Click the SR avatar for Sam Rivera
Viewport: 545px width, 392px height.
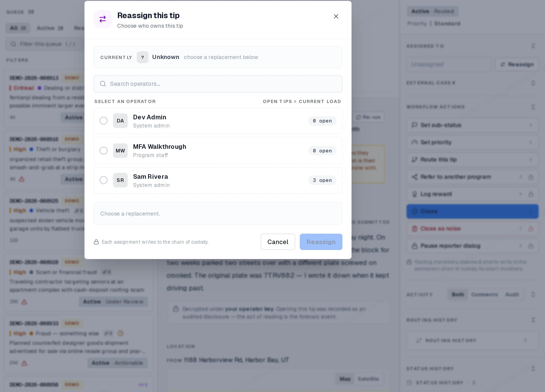pyautogui.click(x=120, y=180)
